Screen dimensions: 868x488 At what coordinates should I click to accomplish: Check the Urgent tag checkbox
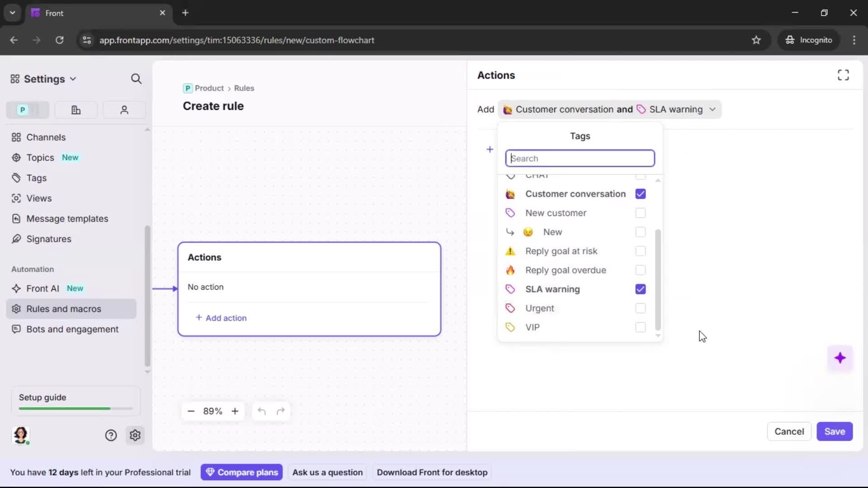pos(640,308)
